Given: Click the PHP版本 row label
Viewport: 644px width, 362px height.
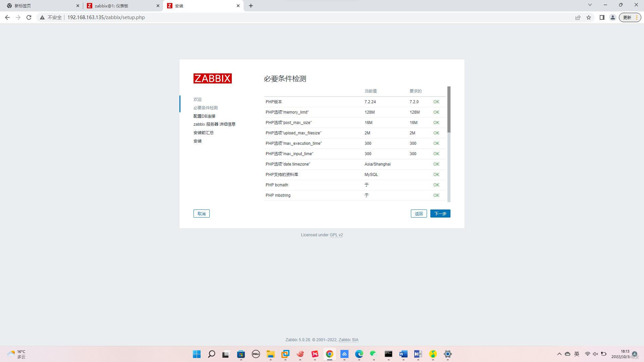Looking at the screenshot, I should click(x=274, y=102).
